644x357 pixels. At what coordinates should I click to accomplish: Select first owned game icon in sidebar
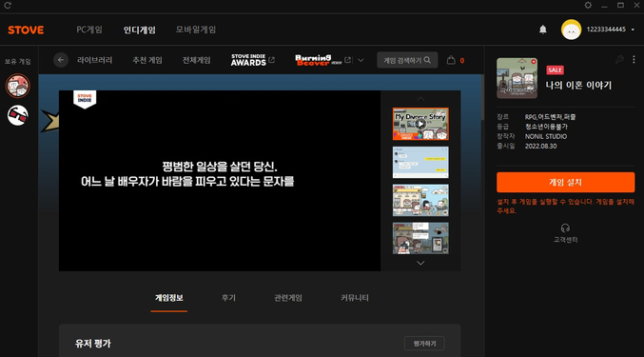pyautogui.click(x=18, y=86)
